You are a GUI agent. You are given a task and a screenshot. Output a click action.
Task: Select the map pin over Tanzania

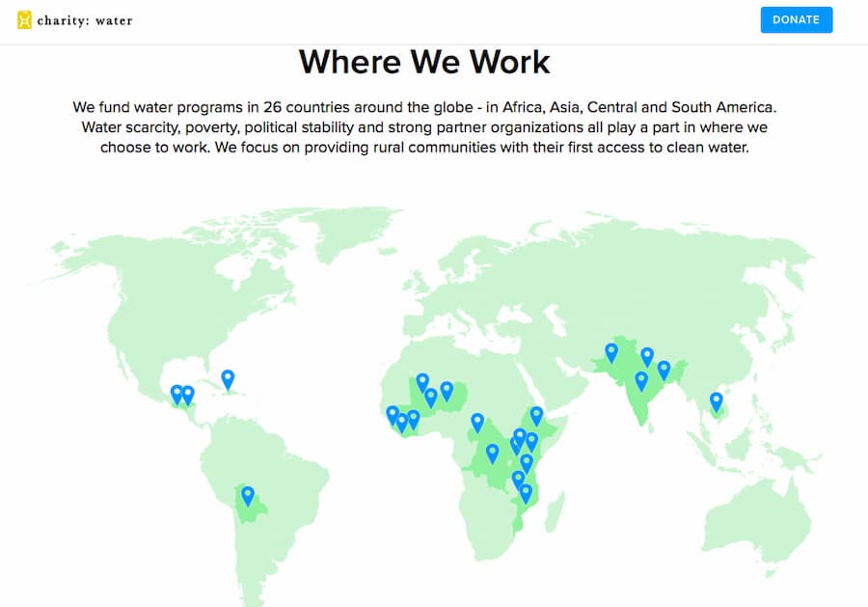[527, 464]
